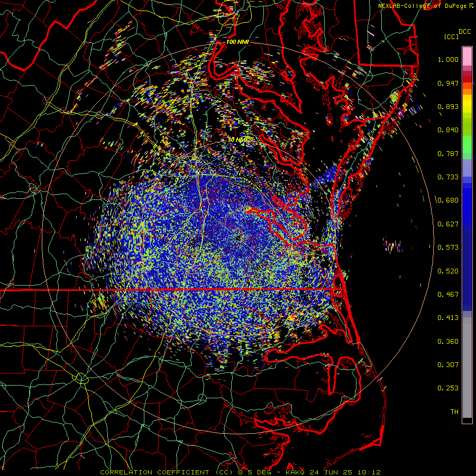Click the KAKQ radar site identifier
Screen dimensions: 476x476
click(x=296, y=472)
